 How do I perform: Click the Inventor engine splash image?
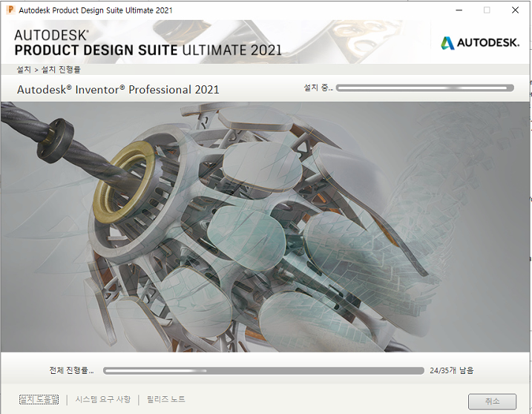click(265, 227)
